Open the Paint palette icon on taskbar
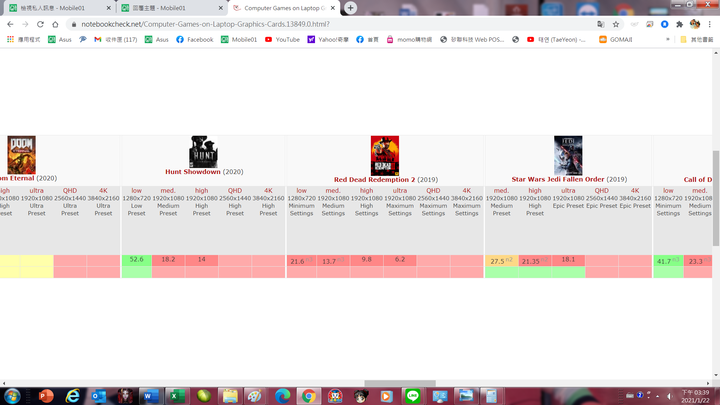This screenshot has width=720, height=405. tap(255, 396)
